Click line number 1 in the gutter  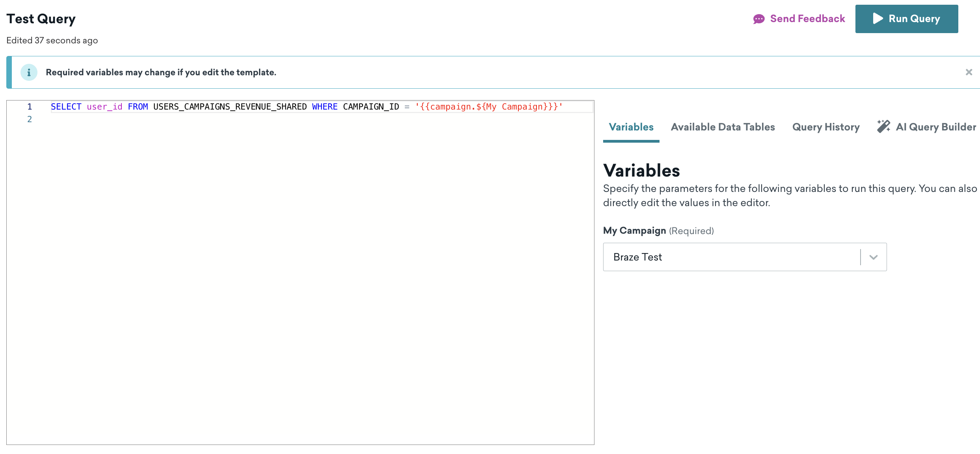pyautogui.click(x=30, y=107)
